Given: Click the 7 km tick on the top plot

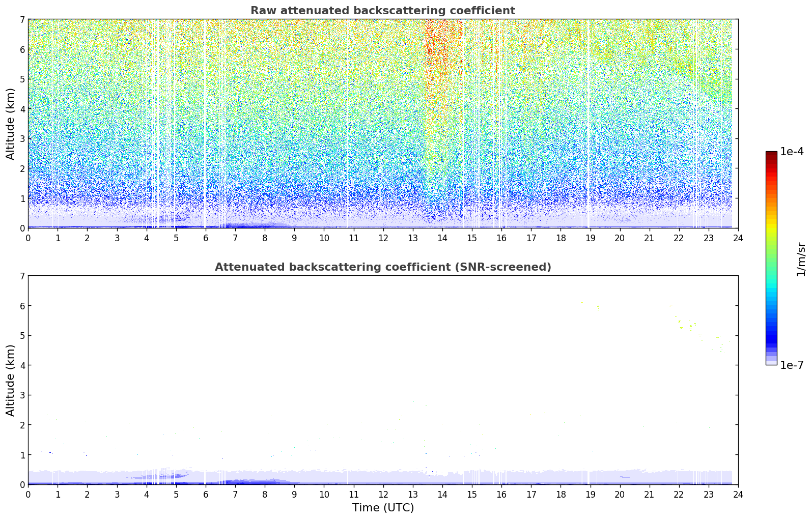Looking at the screenshot, I should click(x=22, y=19).
